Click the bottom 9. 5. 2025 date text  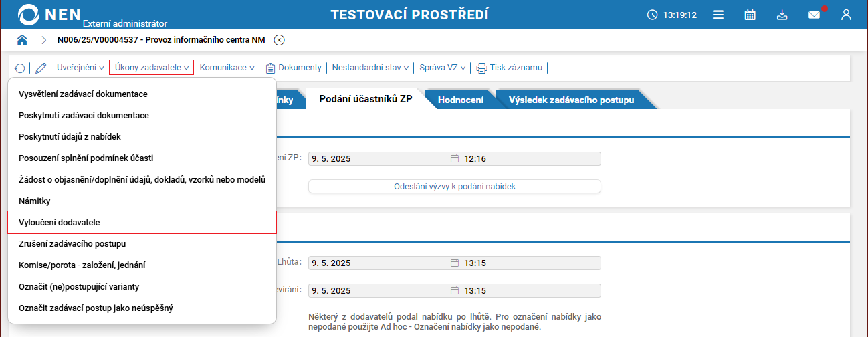pos(331,291)
